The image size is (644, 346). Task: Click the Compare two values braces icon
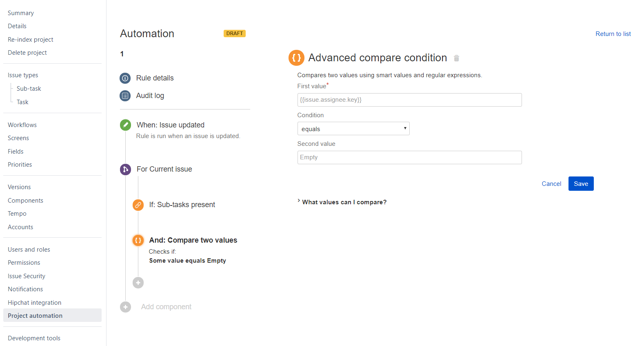pyautogui.click(x=138, y=240)
